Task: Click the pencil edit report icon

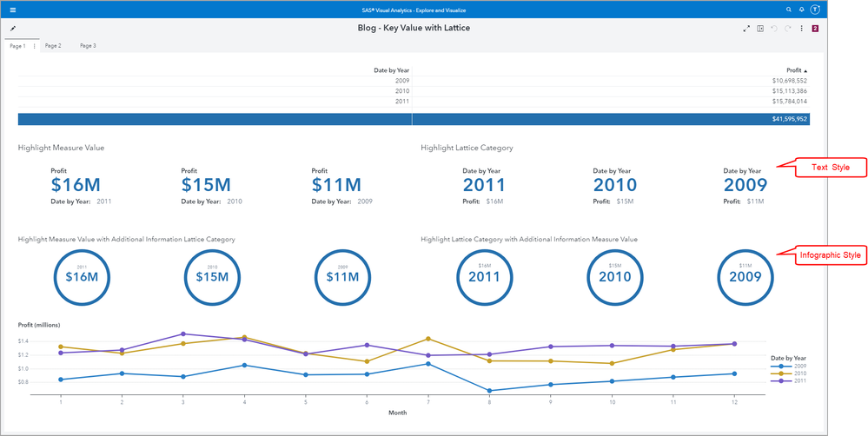Action: tap(13, 28)
